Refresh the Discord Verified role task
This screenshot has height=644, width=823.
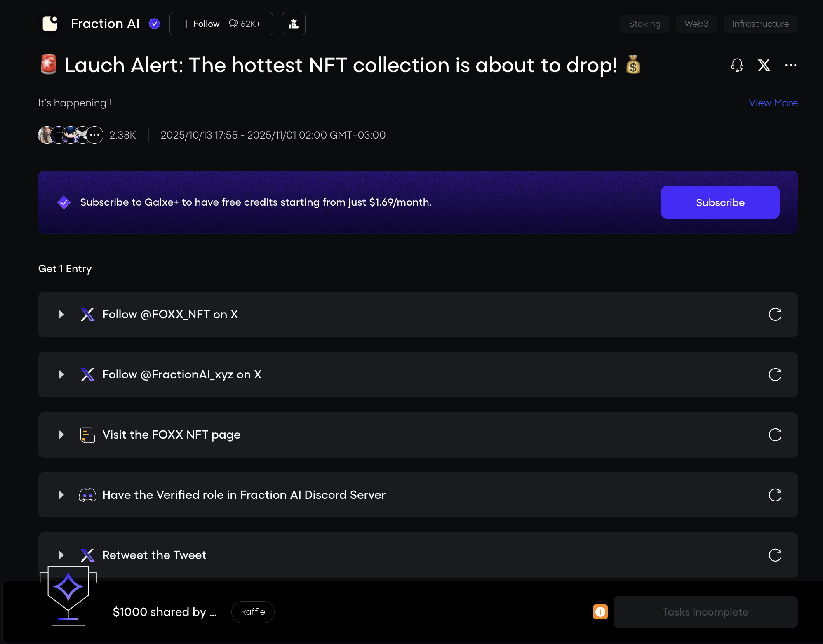pyautogui.click(x=775, y=495)
